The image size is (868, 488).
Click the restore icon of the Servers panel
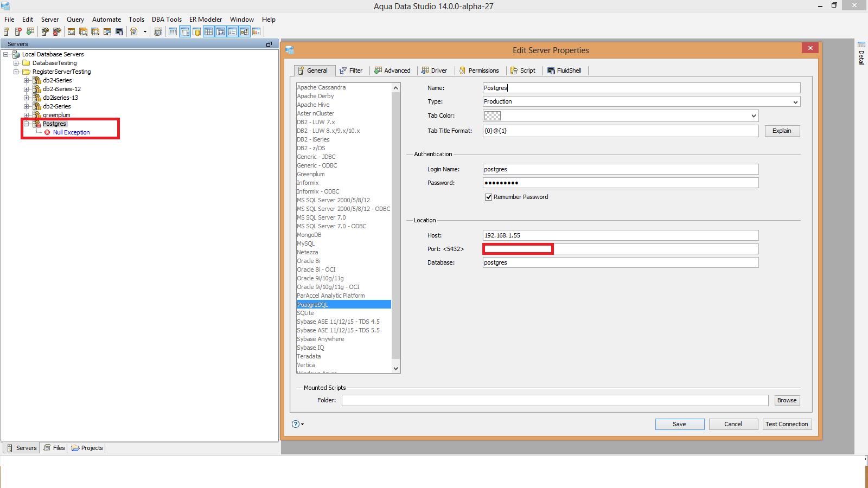click(x=269, y=44)
